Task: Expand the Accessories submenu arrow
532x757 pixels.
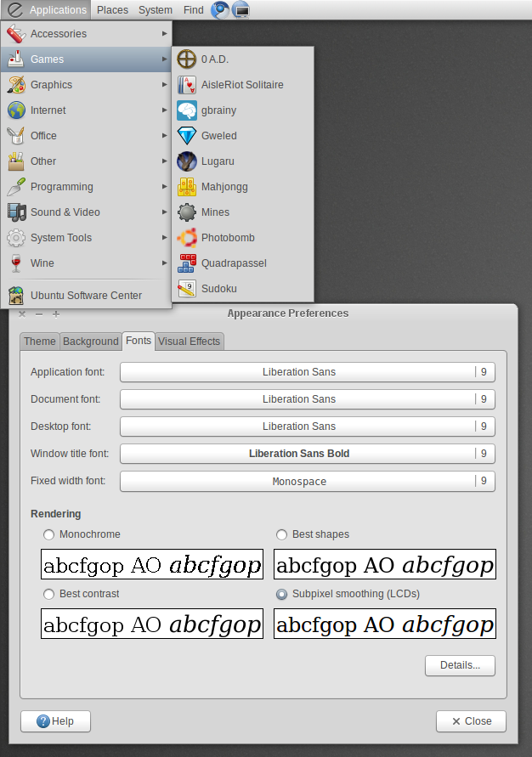Action: click(164, 34)
